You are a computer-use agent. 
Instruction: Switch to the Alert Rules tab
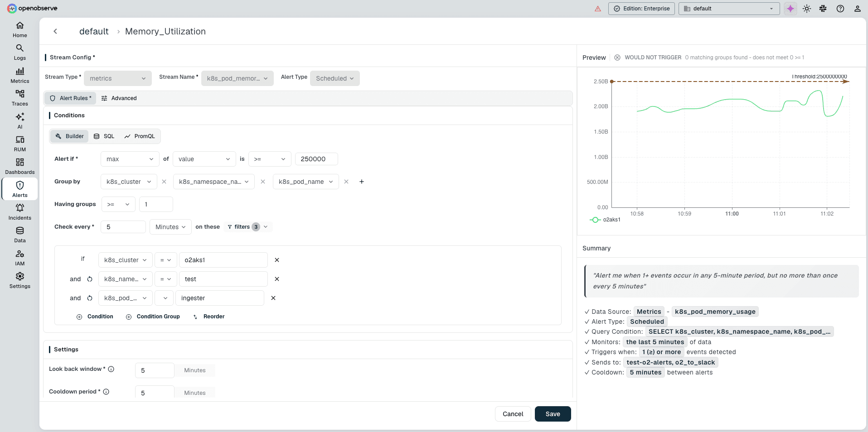[70, 98]
